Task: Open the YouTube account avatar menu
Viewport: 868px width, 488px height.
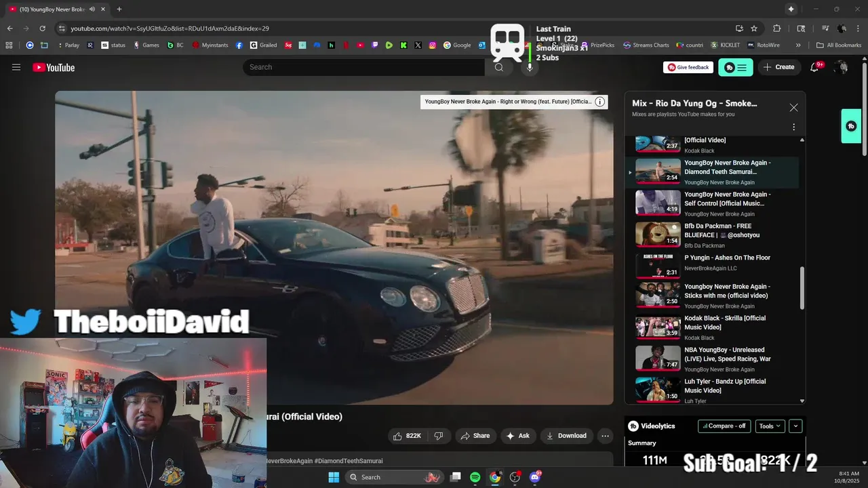Action: click(841, 67)
